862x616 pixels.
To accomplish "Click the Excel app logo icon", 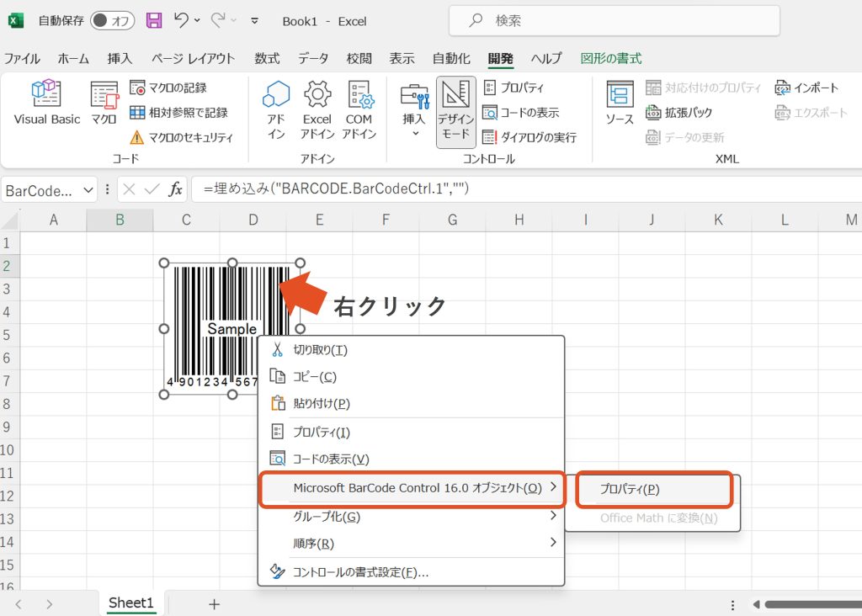I will coord(16,21).
